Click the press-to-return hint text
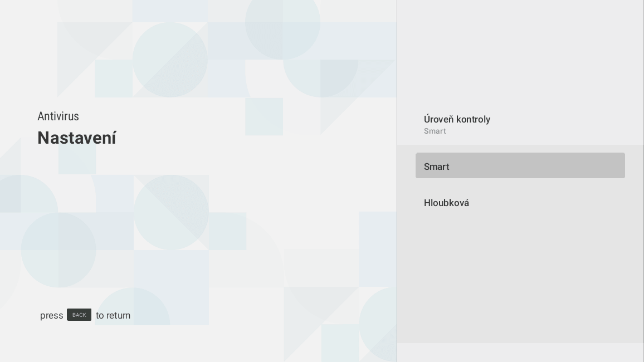Viewport: 644px width, 362px height. [85, 315]
